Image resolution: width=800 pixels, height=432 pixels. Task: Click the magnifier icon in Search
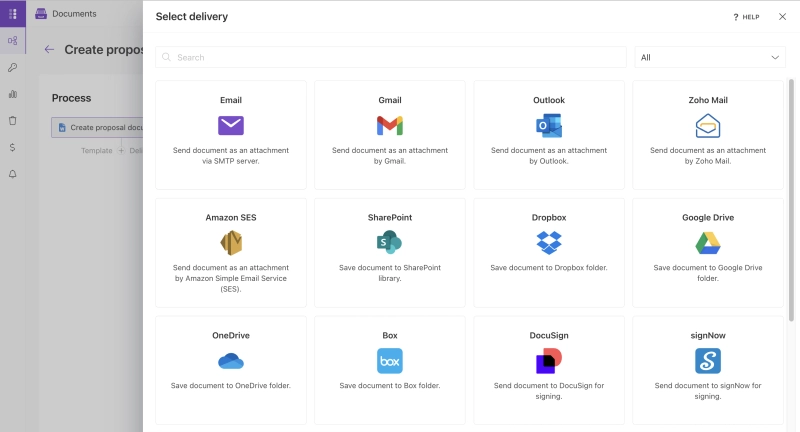pos(166,57)
